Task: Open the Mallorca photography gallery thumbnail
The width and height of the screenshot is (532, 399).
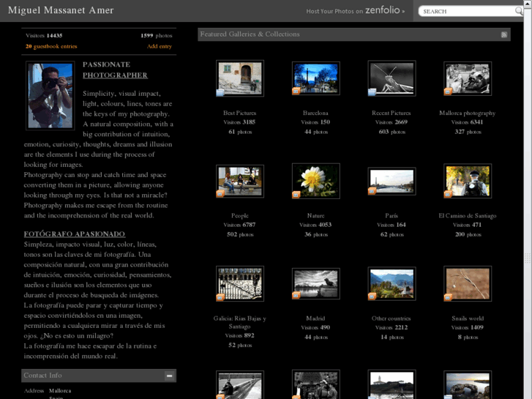Action: [x=468, y=78]
